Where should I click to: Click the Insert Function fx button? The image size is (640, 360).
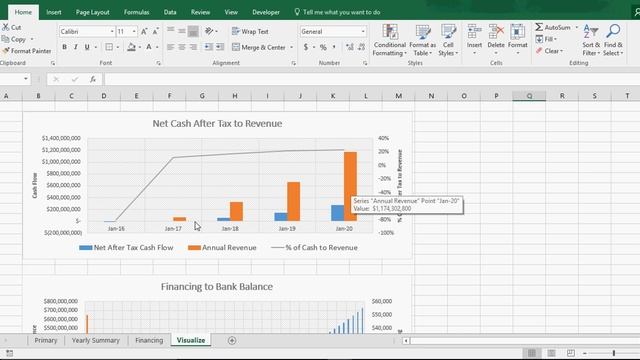pyautogui.click(x=93, y=79)
